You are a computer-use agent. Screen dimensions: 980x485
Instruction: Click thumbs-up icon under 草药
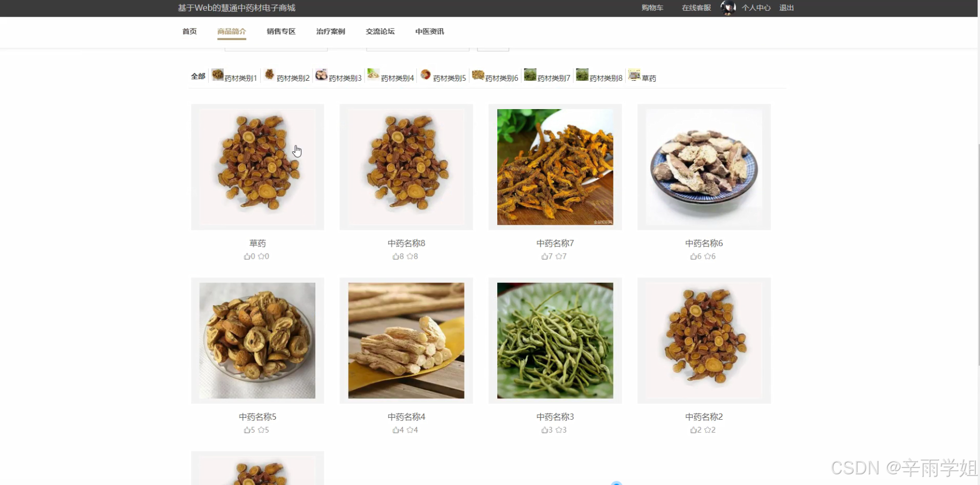click(247, 256)
